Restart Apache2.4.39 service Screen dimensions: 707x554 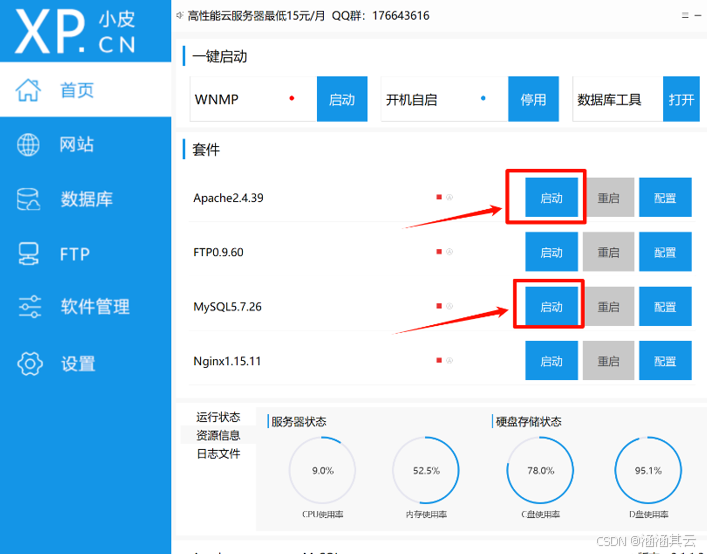608,197
